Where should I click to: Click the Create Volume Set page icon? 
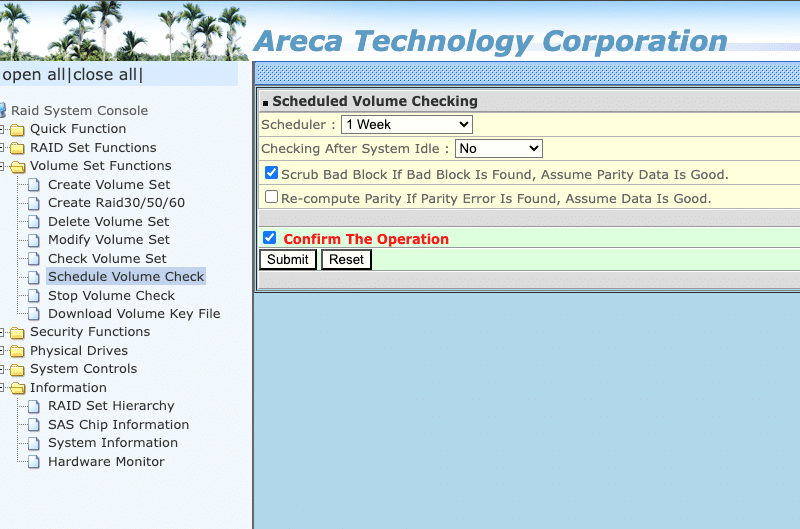35,185
